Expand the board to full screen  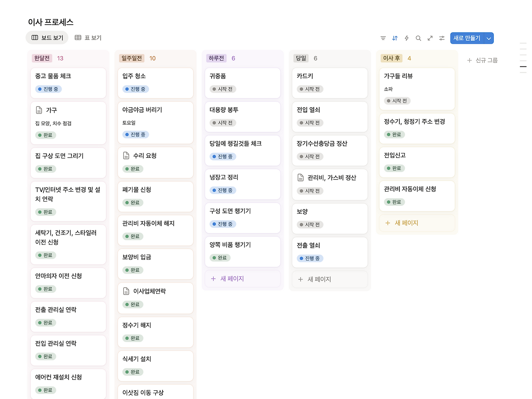coord(430,38)
